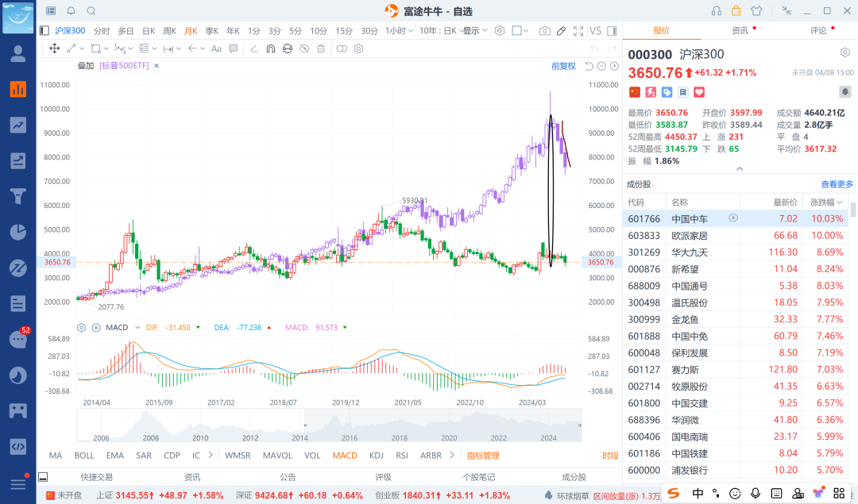Open the 公告 bottom tab

[288, 477]
